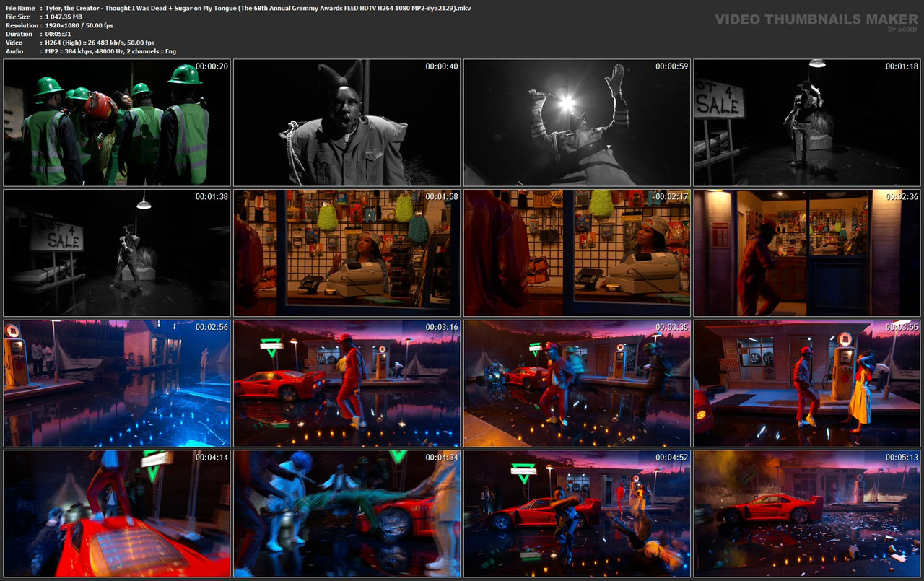Select the 'MP2 :: 384 kbps' audio line

[x=110, y=51]
